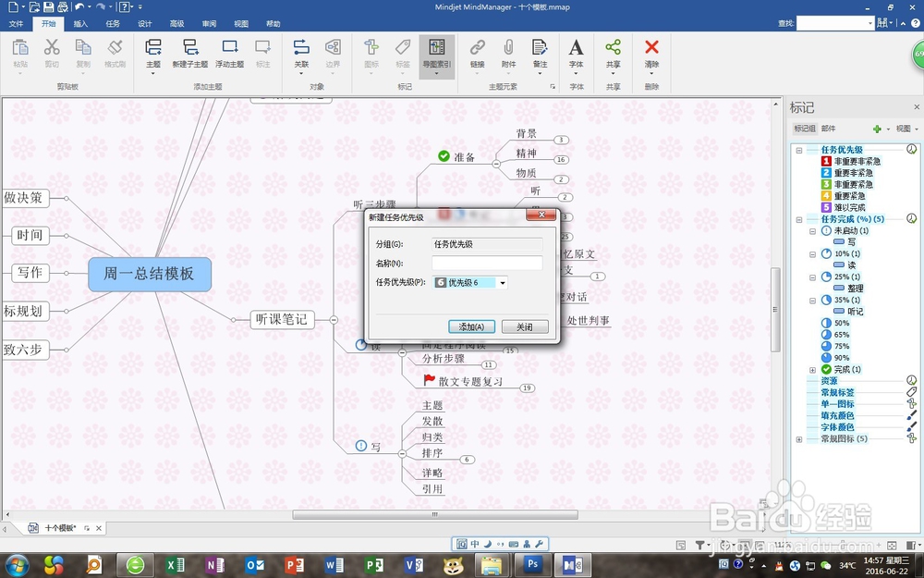Click the 关闭 button in dialog

coord(525,326)
